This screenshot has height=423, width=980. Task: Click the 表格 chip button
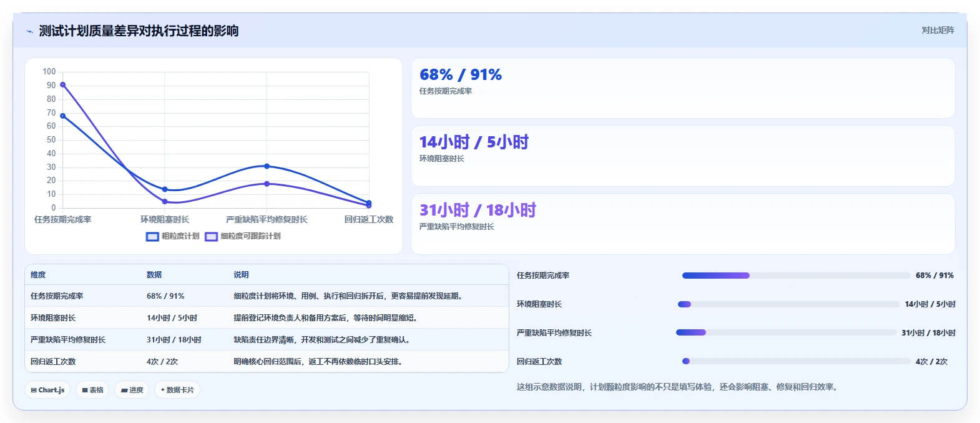click(92, 390)
